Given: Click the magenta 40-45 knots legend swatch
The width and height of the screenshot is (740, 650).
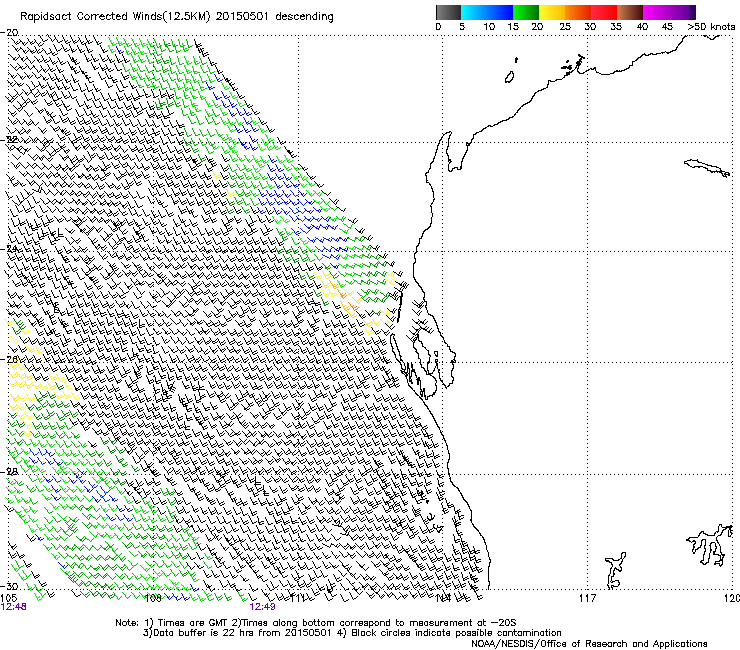Looking at the screenshot, I should pyautogui.click(x=656, y=12).
